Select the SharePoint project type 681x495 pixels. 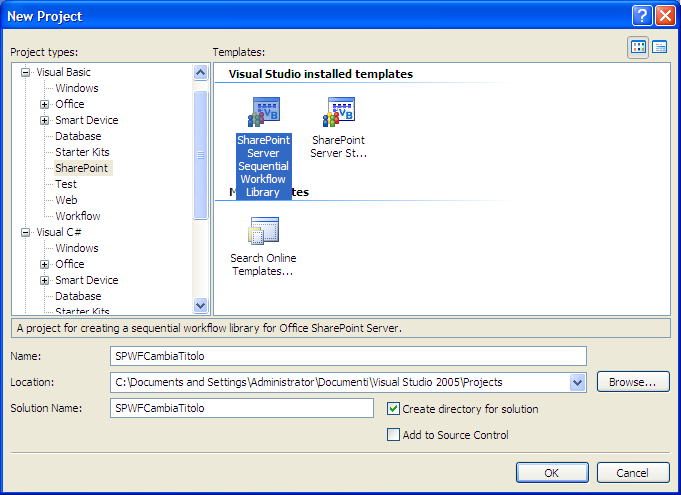(x=82, y=168)
